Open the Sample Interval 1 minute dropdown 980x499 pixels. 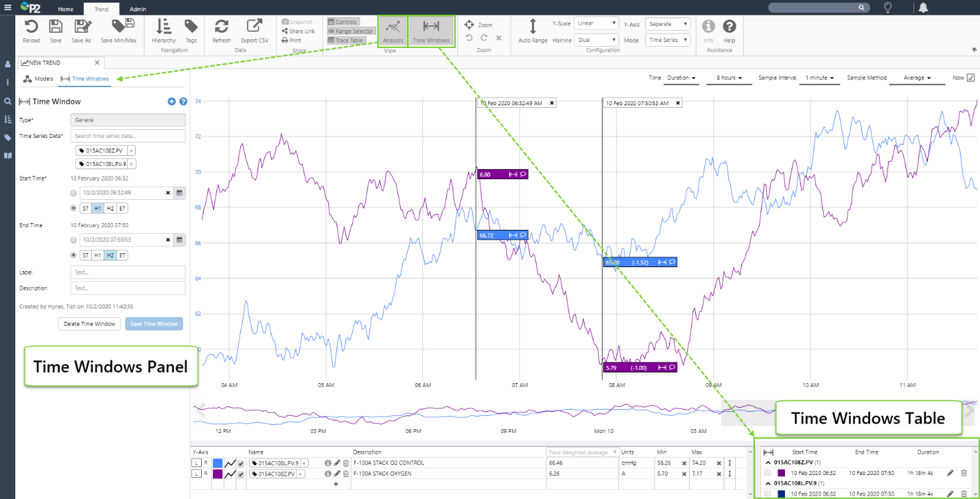point(819,78)
